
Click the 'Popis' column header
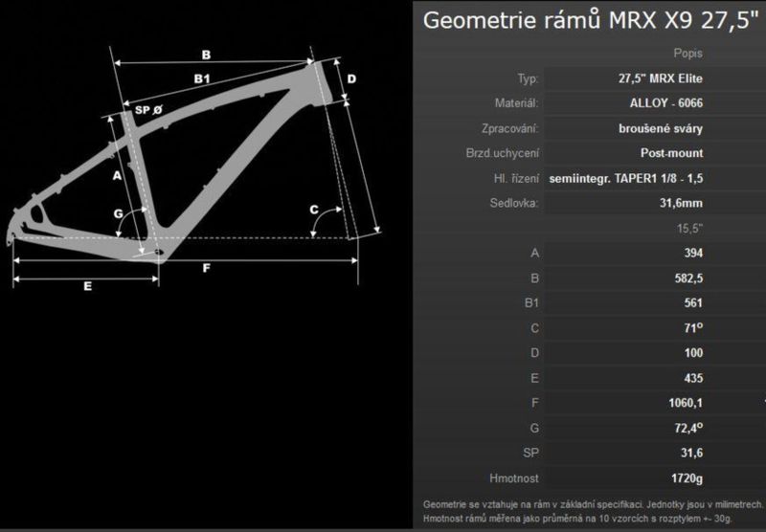point(687,54)
